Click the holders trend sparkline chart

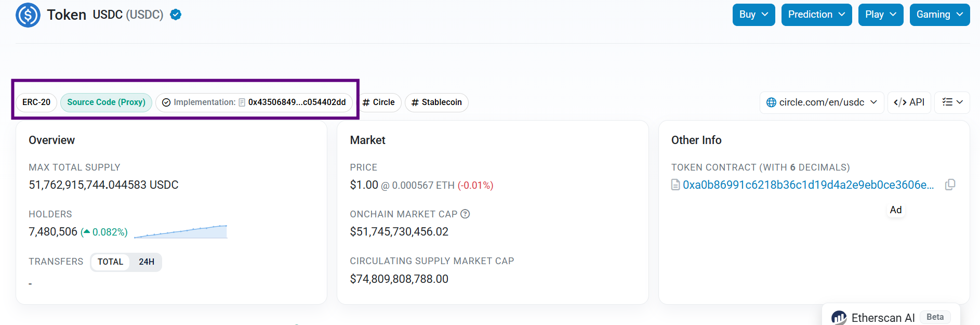(x=181, y=232)
